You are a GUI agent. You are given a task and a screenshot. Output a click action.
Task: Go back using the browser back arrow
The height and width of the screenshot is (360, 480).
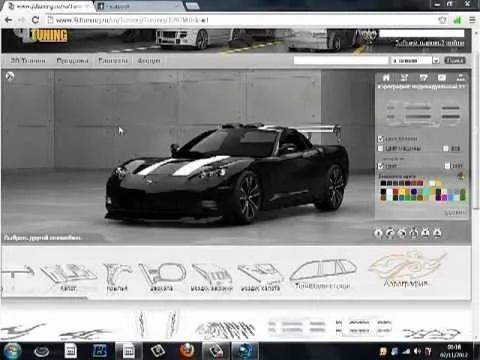pyautogui.click(x=8, y=20)
